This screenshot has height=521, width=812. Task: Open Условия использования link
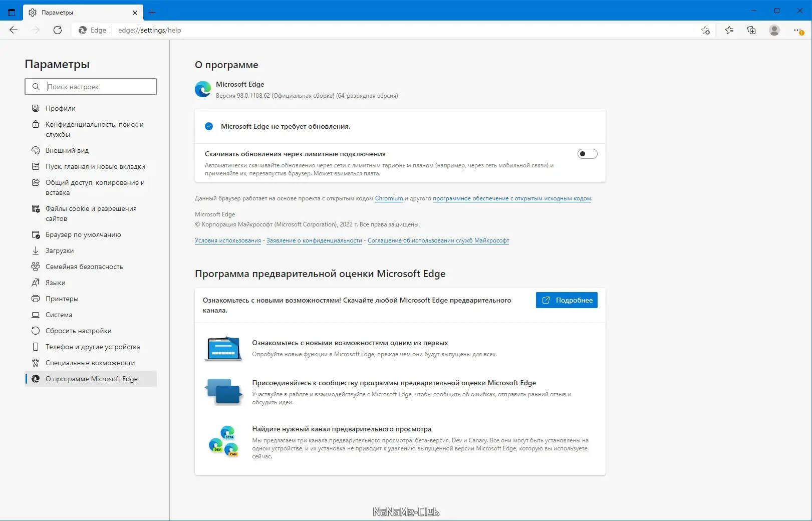(228, 240)
